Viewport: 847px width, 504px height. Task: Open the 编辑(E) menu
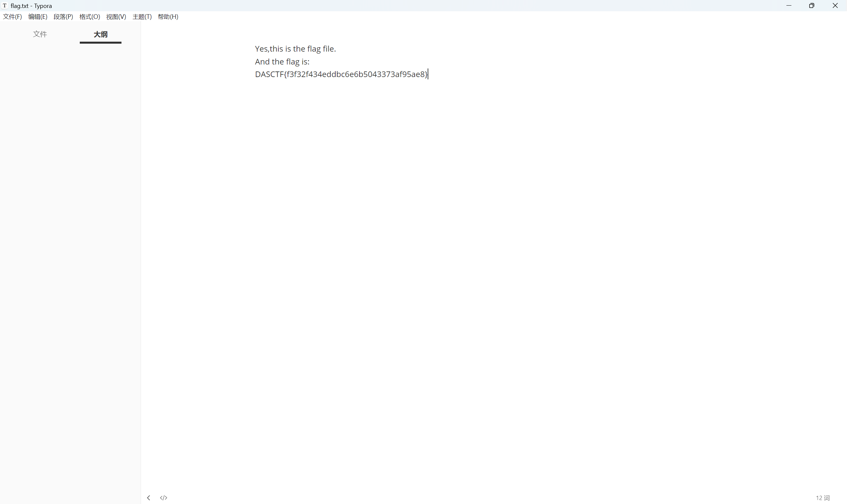click(x=38, y=17)
